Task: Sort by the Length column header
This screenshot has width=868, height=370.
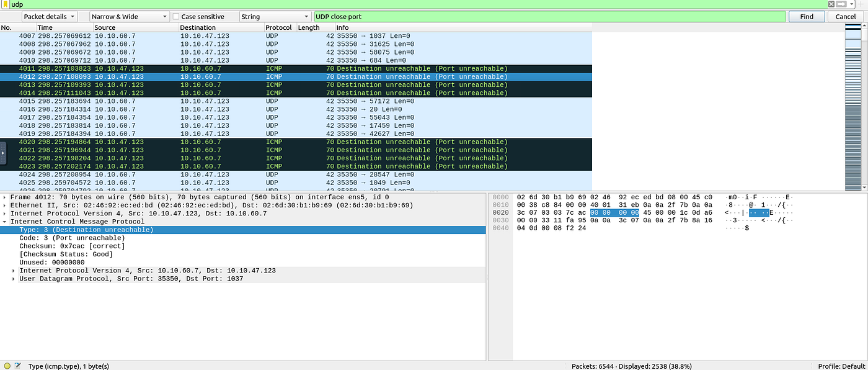Action: 316,27
